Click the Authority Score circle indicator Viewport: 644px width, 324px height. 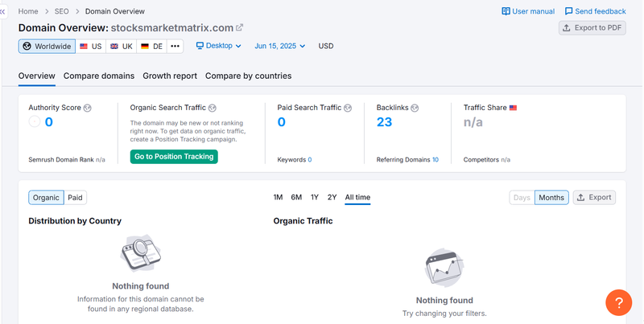pos(35,122)
